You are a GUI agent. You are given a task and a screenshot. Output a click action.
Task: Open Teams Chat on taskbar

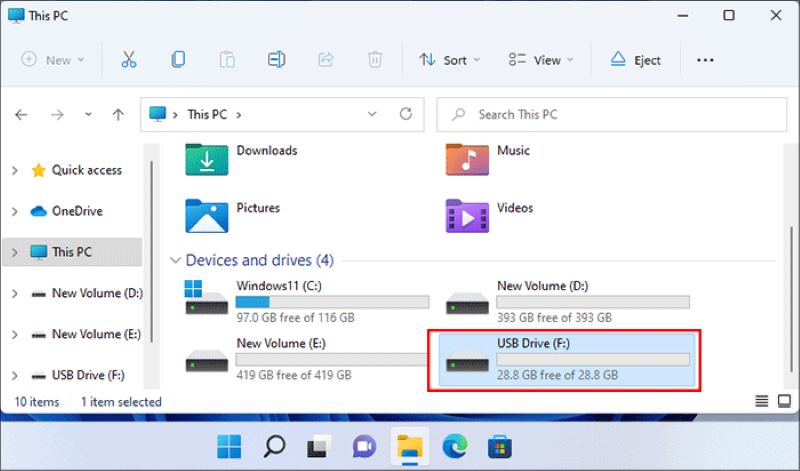pyautogui.click(x=364, y=447)
